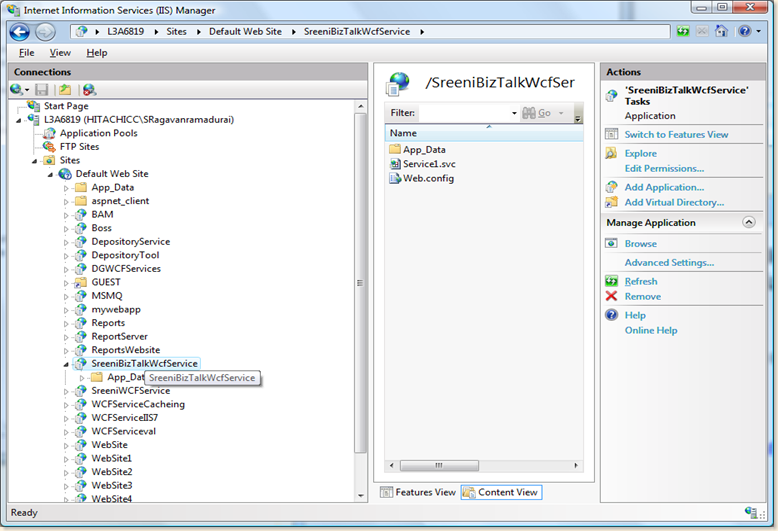Click the MSMQ application icon
This screenshot has height=531, width=778.
point(81,296)
